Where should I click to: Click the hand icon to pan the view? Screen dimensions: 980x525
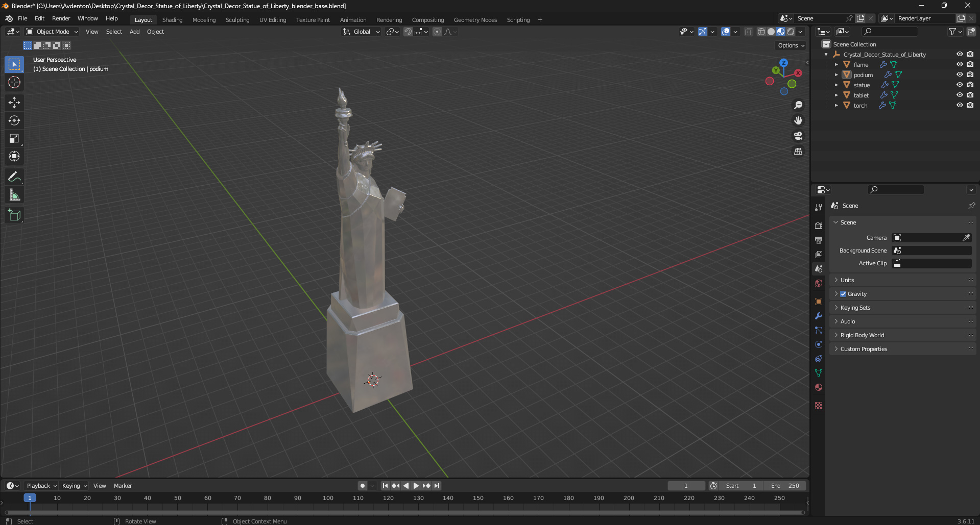pyautogui.click(x=798, y=120)
